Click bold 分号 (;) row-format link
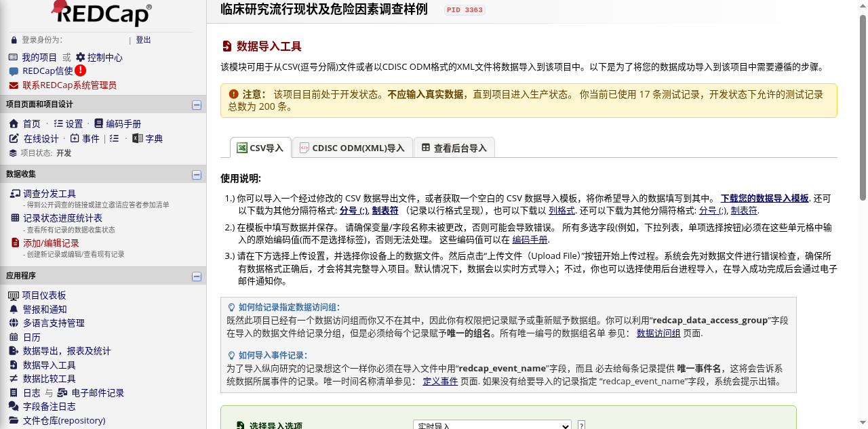868x429 pixels. [354, 211]
